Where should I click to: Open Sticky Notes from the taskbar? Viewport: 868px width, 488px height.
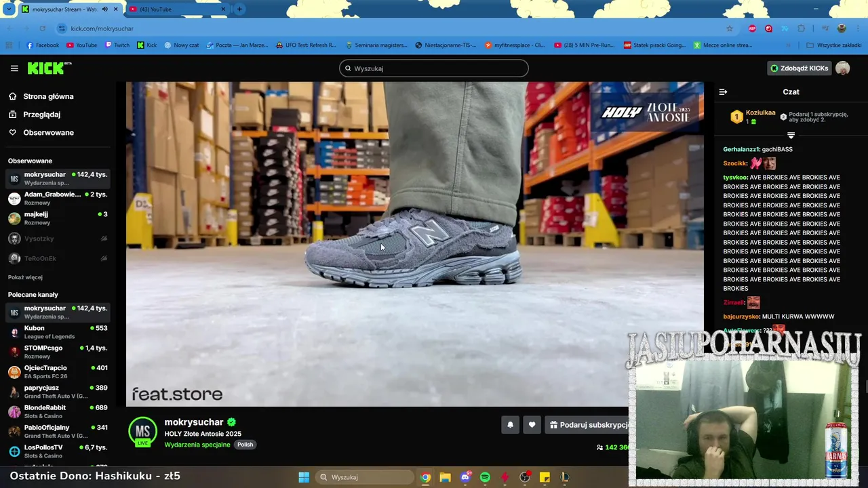tap(545, 477)
